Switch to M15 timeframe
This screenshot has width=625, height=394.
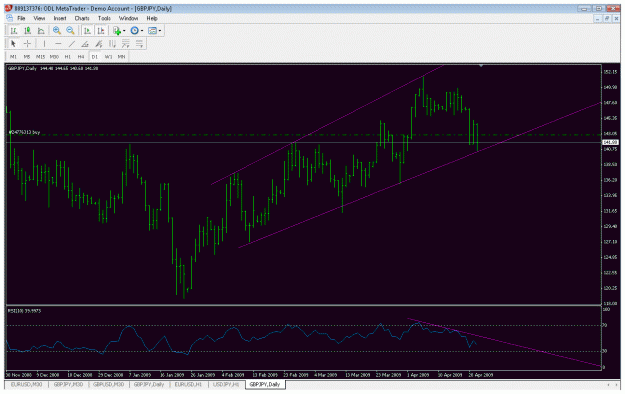coord(41,57)
